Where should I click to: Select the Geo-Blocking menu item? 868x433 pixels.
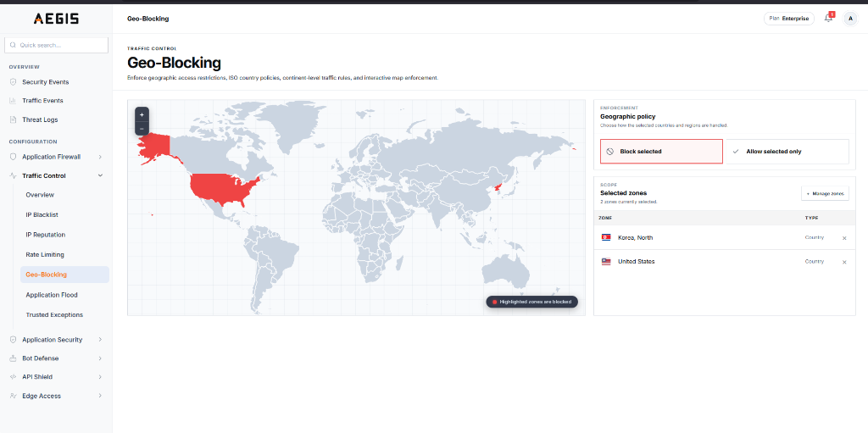[64, 275]
